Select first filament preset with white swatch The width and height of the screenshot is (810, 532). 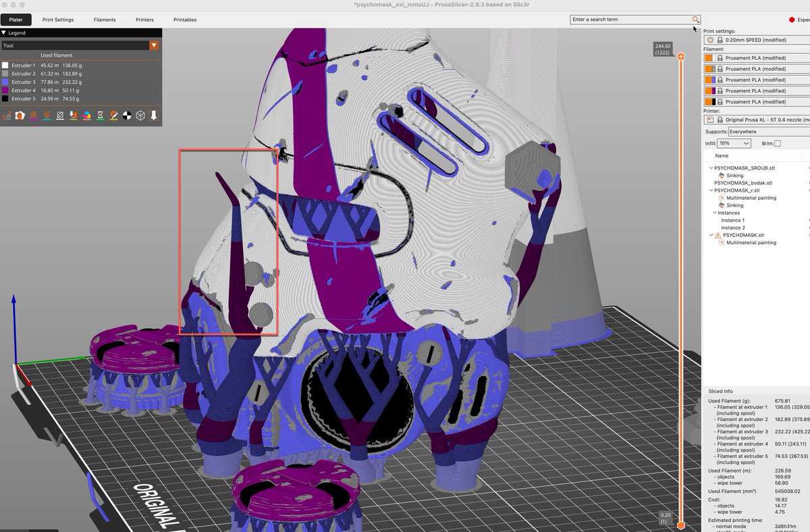(x=756, y=58)
